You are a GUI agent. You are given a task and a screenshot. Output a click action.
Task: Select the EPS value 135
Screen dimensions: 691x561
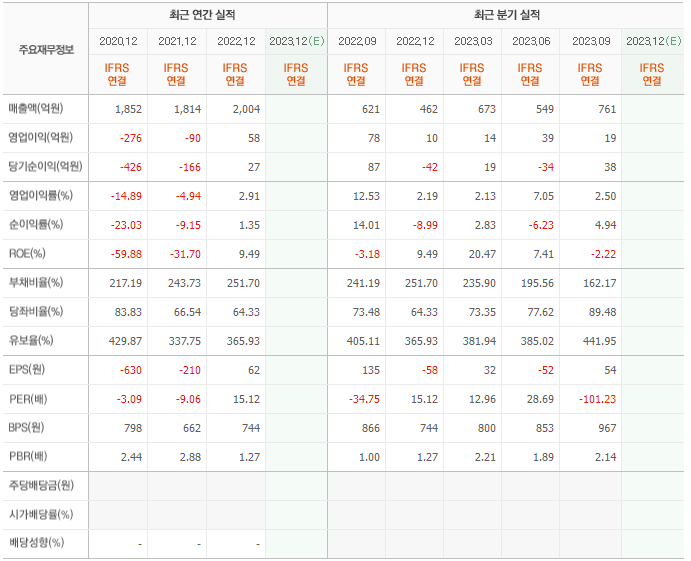[x=371, y=371]
